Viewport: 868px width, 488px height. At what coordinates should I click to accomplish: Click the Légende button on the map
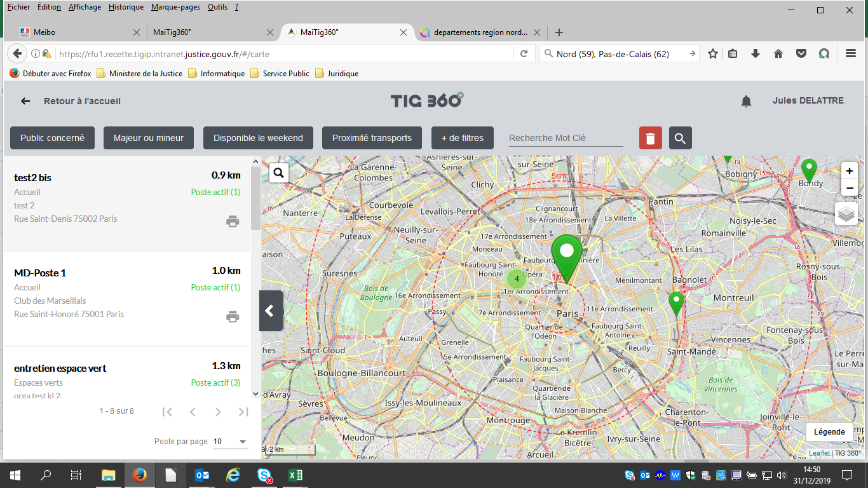click(x=829, y=432)
